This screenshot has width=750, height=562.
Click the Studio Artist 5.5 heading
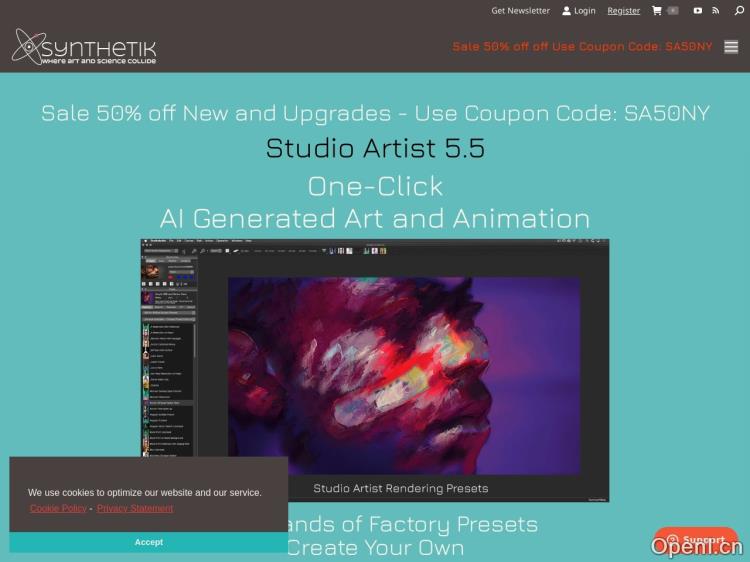(375, 148)
